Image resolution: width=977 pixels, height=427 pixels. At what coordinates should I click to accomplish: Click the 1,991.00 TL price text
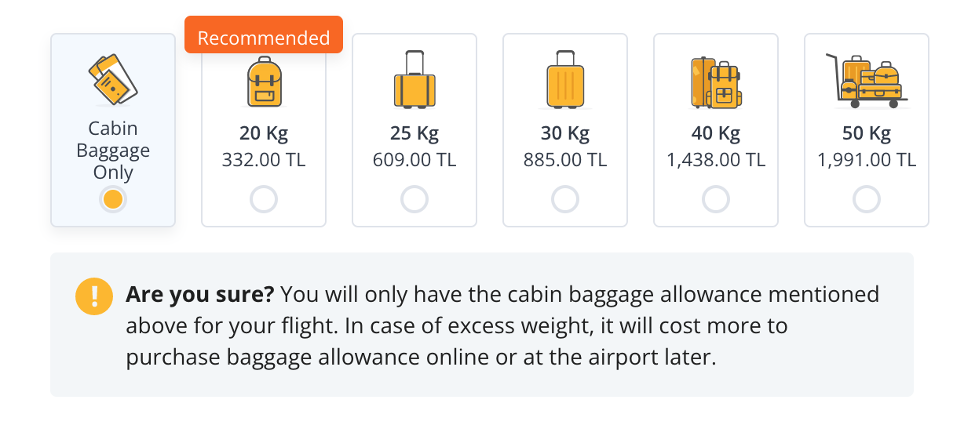(866, 159)
